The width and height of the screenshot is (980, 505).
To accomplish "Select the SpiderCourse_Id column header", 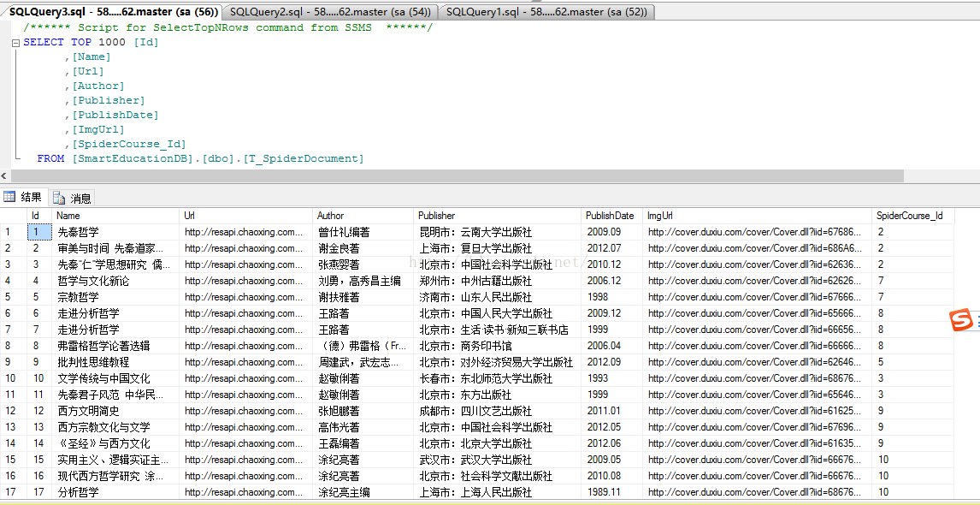I will [912, 215].
